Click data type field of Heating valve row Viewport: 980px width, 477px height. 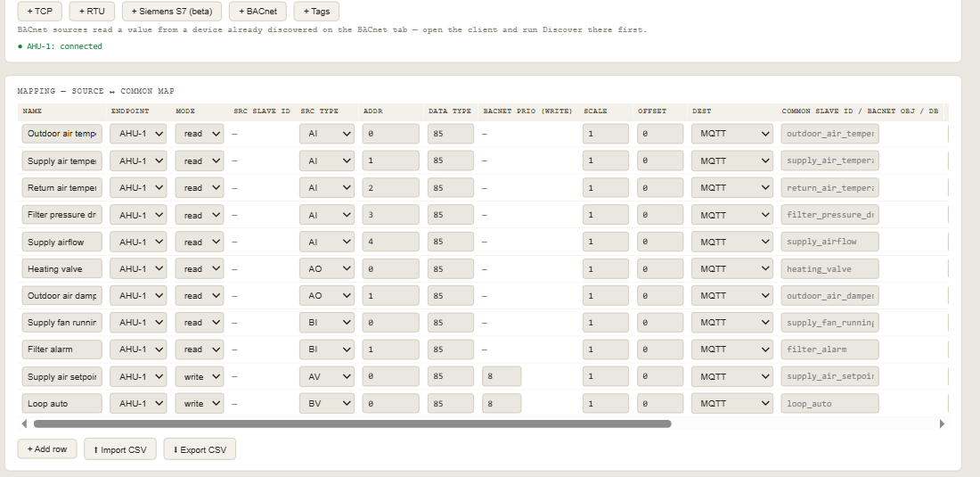click(451, 269)
